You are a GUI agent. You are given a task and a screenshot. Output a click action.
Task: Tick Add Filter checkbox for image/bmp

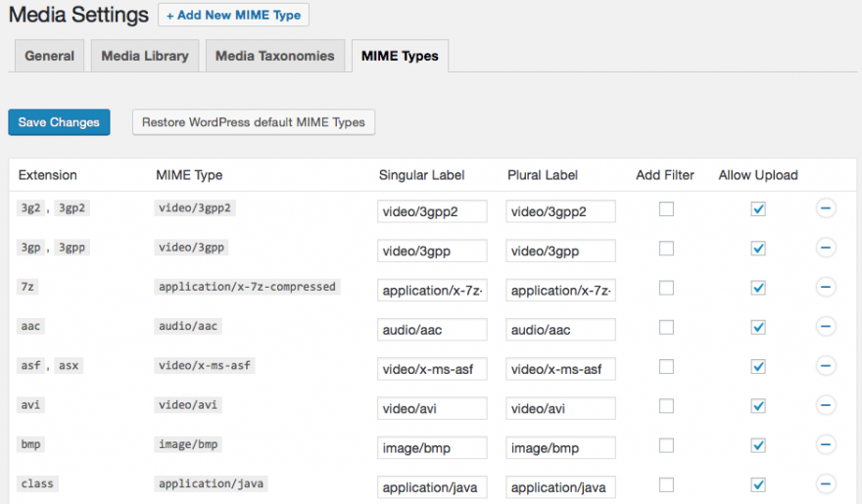(x=666, y=445)
